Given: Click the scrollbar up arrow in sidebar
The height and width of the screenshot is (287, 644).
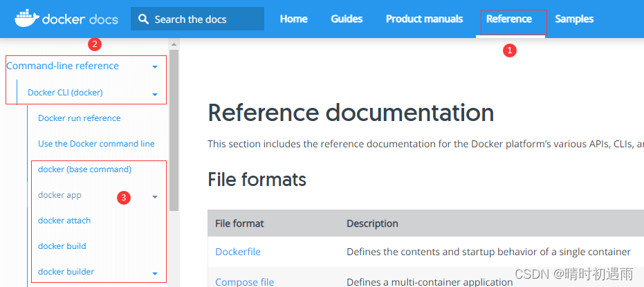Looking at the screenshot, I should [174, 44].
